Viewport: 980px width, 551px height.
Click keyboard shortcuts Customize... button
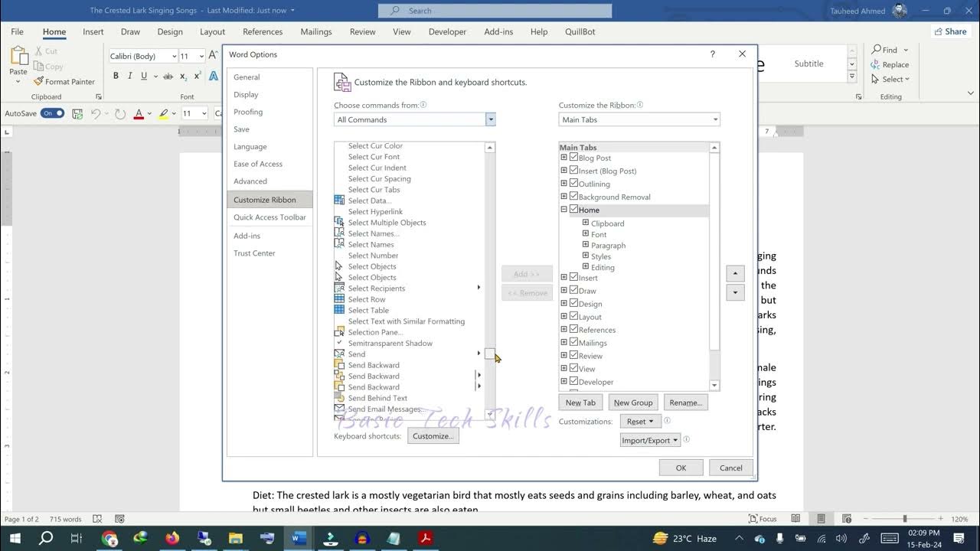point(433,436)
